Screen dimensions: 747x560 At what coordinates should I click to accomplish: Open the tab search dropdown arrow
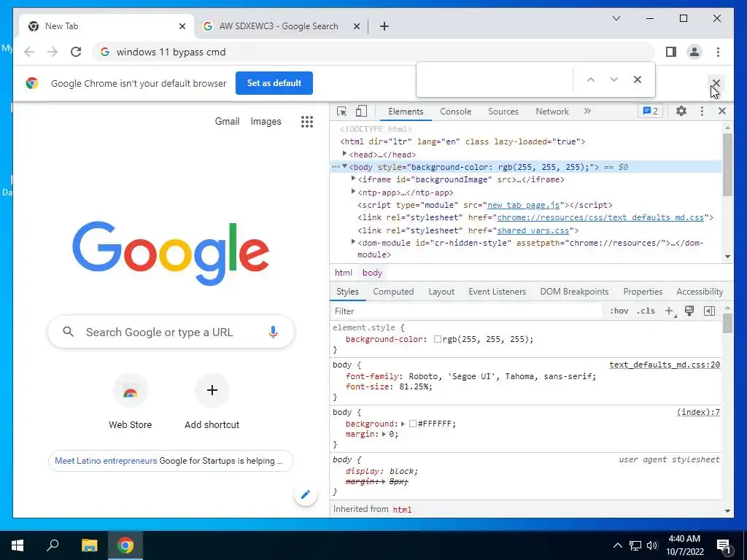tap(616, 18)
